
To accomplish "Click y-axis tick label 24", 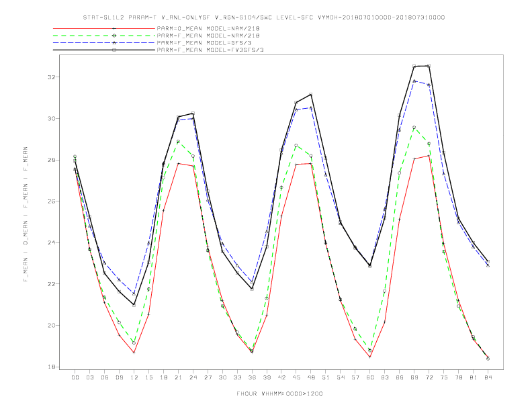I will (x=51, y=243).
